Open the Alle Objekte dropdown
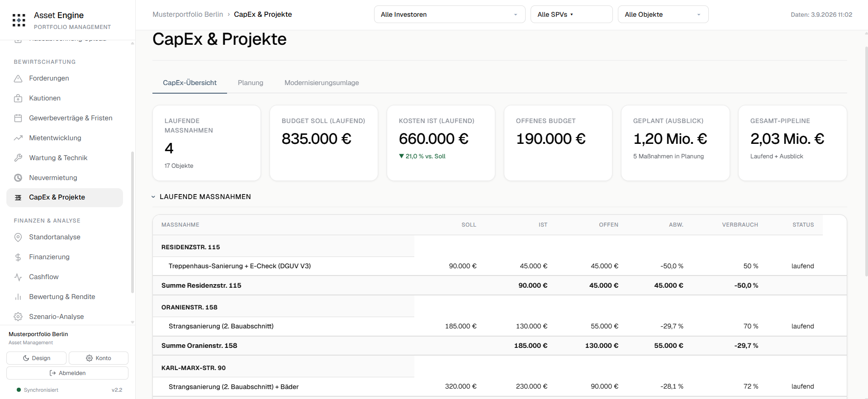 663,14
